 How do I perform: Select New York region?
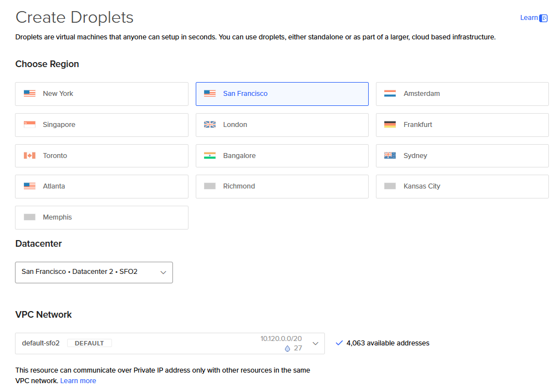click(x=101, y=94)
